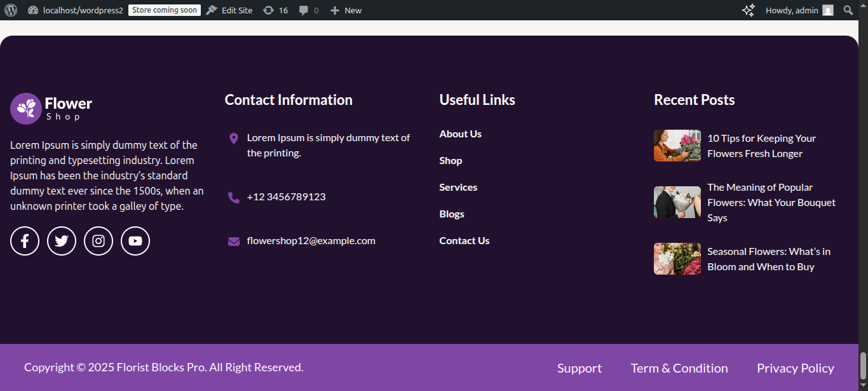Screen dimensions: 868x391
Task: Open the Howdy, admin account menu
Action: [x=799, y=10]
